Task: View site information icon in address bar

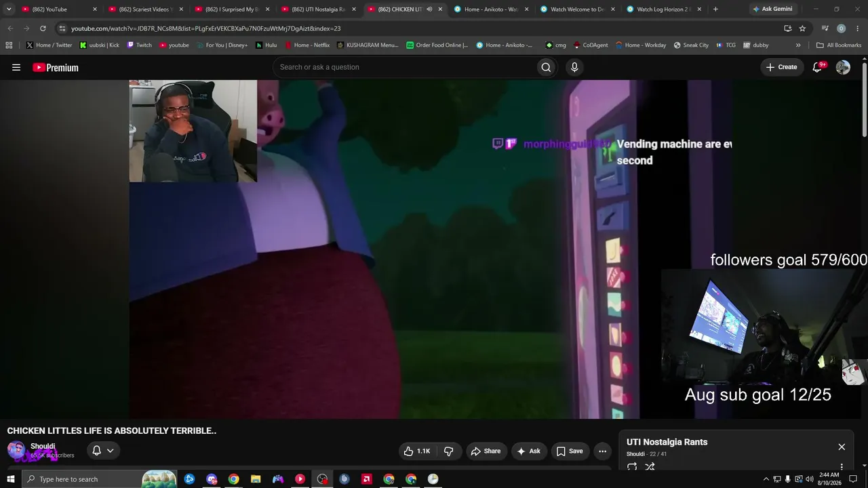Action: point(62,28)
